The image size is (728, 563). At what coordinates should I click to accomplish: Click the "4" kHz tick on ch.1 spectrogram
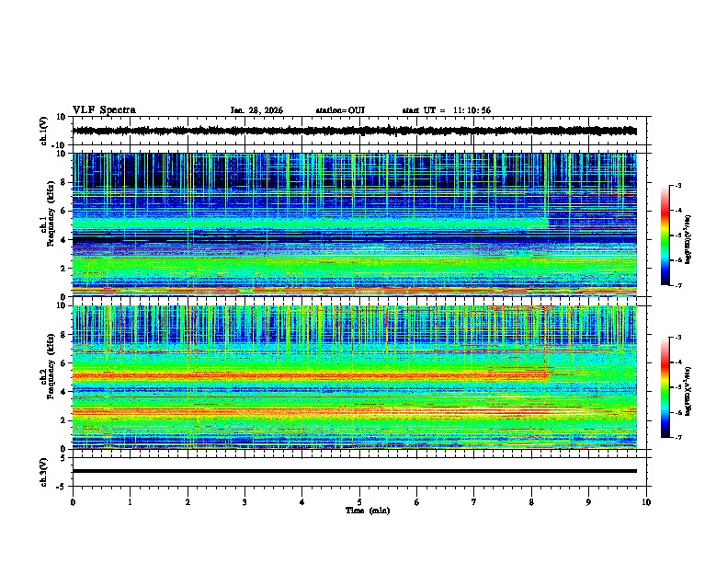(63, 240)
